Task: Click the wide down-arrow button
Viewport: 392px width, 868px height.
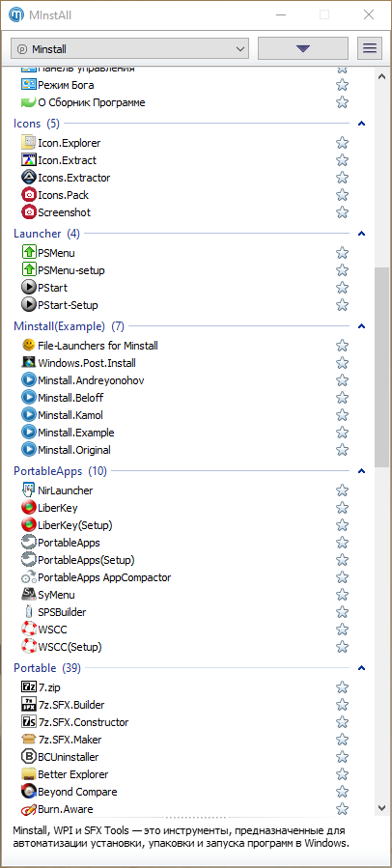Action: (303, 48)
